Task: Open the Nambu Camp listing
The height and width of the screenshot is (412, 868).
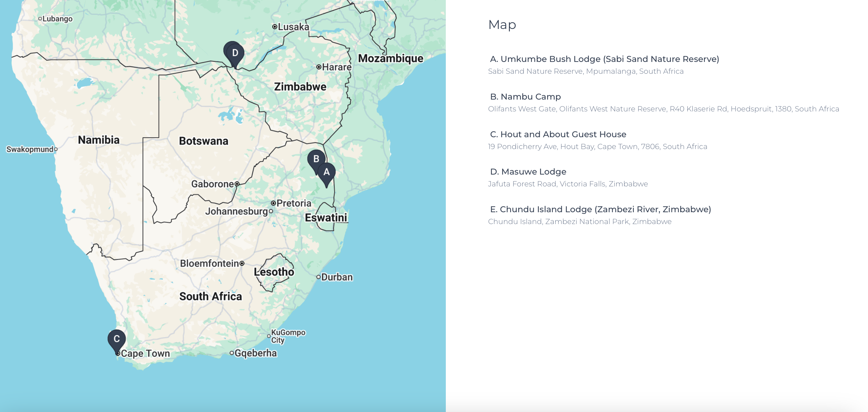Action: (x=525, y=97)
